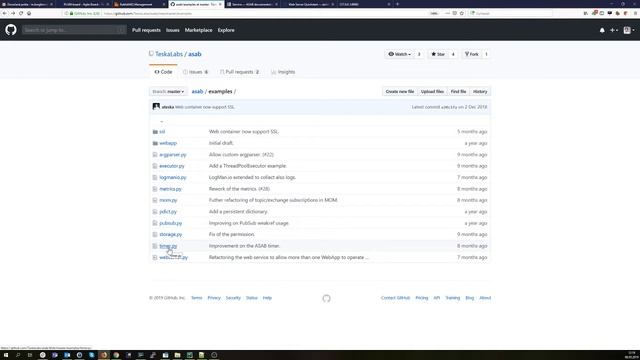This screenshot has height=360, width=640.
Task: Click the ssl folder icon
Action: (155, 132)
